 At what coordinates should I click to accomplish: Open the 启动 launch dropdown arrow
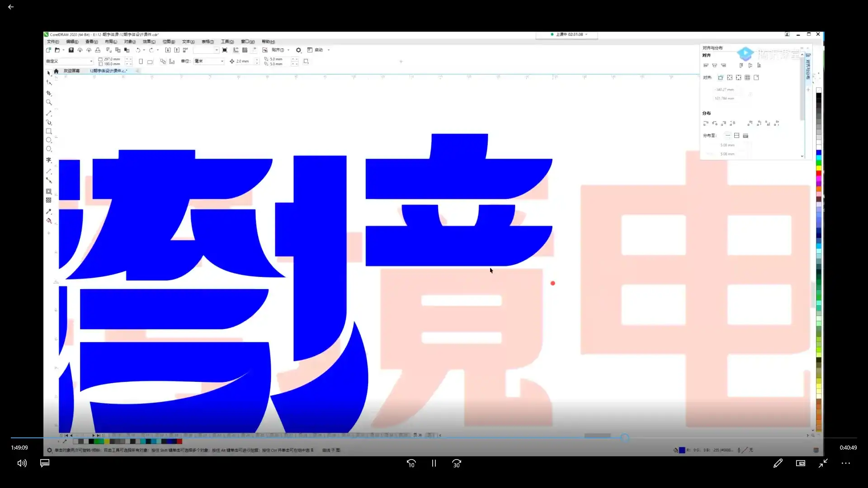pos(329,50)
